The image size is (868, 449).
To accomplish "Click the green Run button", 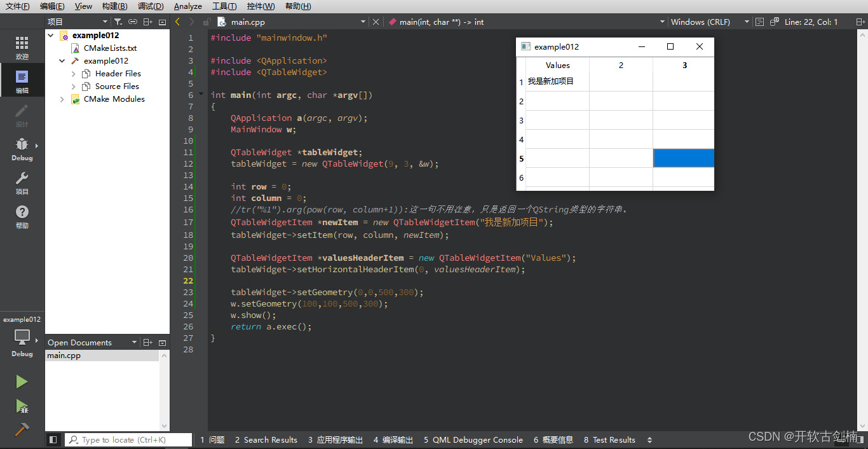I will [22, 381].
